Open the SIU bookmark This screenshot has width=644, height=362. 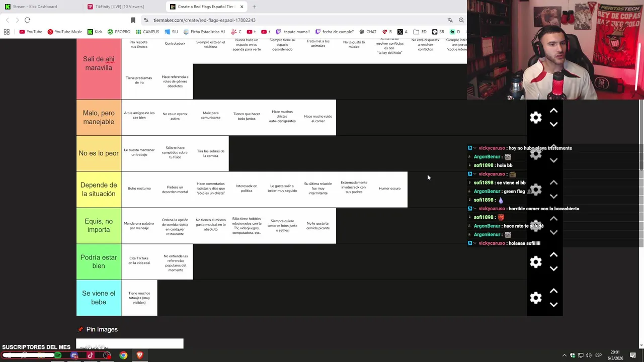(171, 32)
